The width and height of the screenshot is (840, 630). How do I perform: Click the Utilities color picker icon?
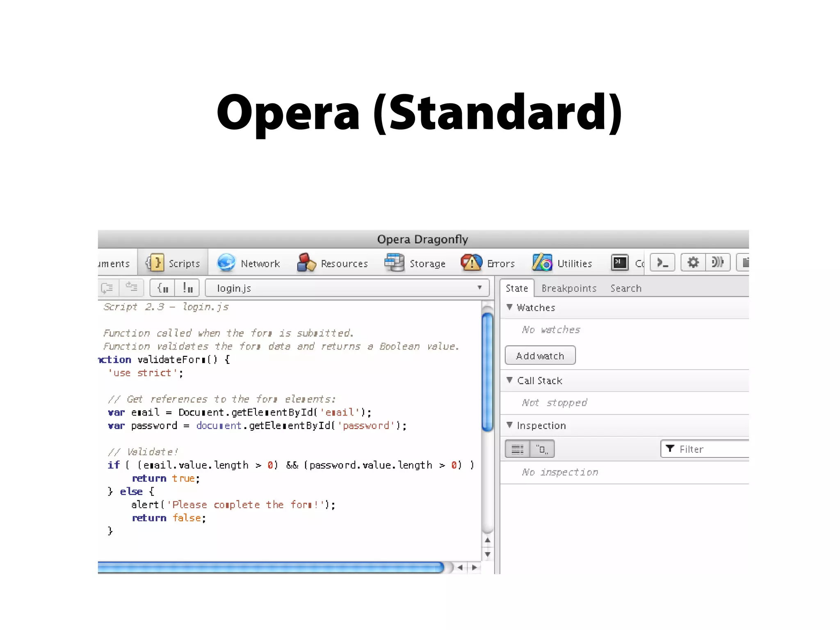pos(542,262)
